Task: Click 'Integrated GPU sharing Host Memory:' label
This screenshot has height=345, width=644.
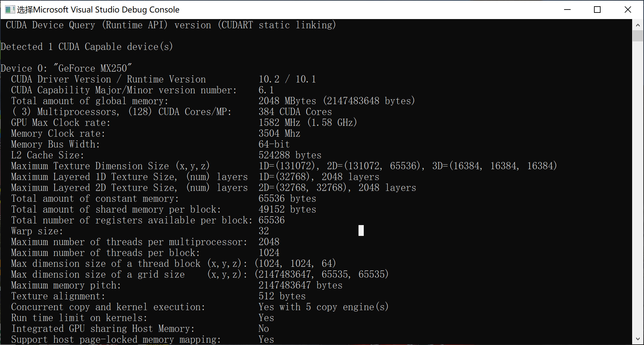Action: click(x=103, y=329)
